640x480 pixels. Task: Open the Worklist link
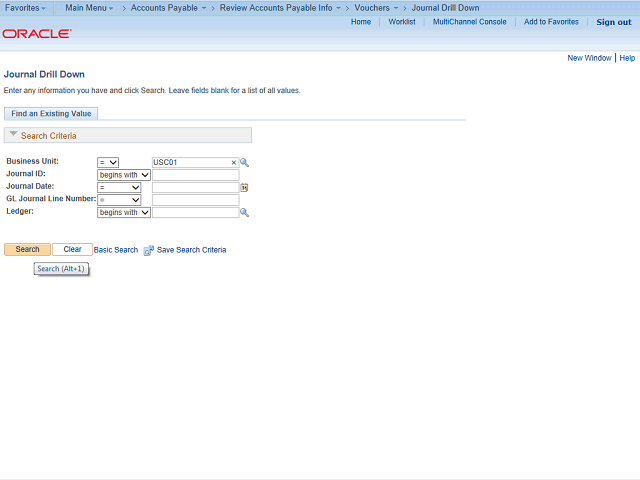pos(402,22)
